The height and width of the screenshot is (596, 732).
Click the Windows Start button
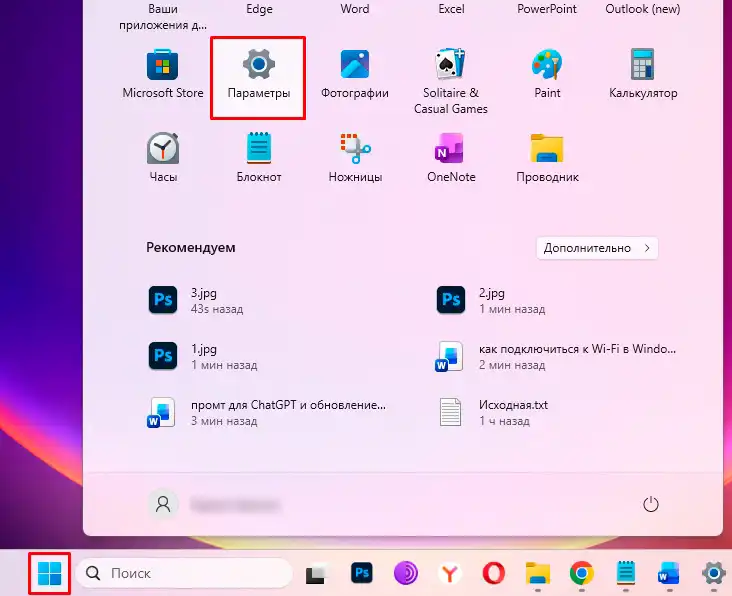click(49, 573)
